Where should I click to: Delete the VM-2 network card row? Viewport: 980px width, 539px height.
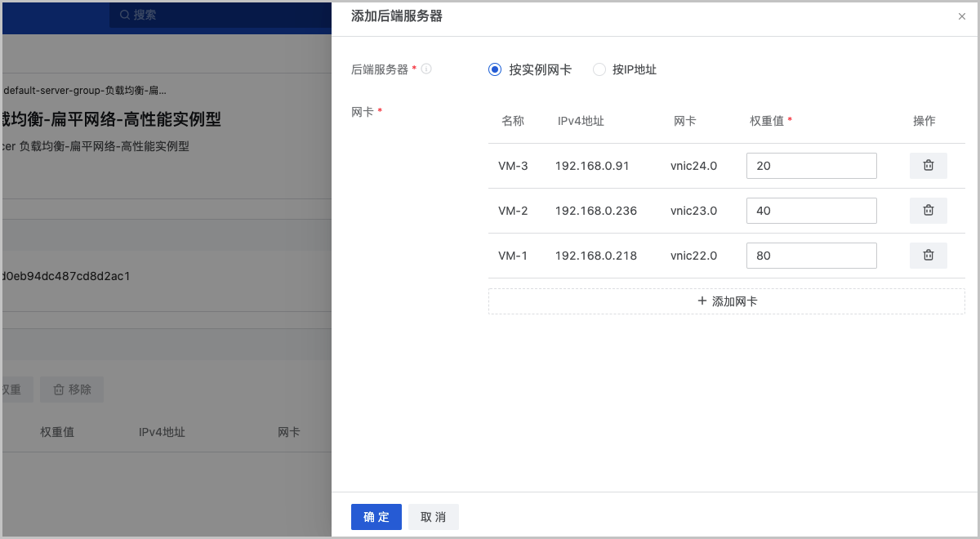click(x=928, y=211)
